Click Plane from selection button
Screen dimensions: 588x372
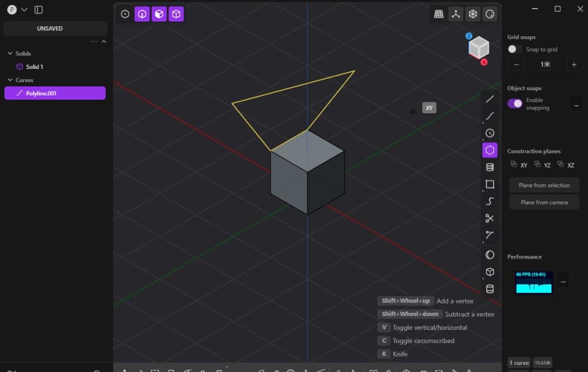(x=544, y=185)
